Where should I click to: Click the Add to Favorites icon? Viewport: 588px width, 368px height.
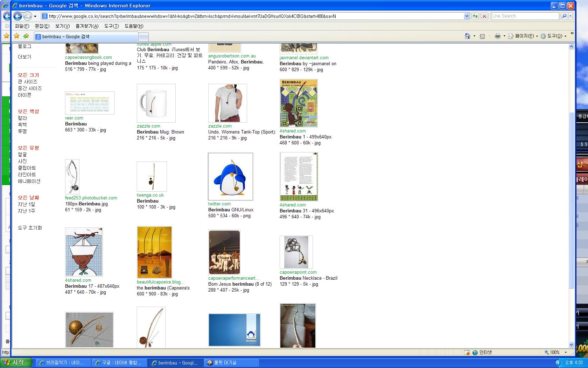26,36
